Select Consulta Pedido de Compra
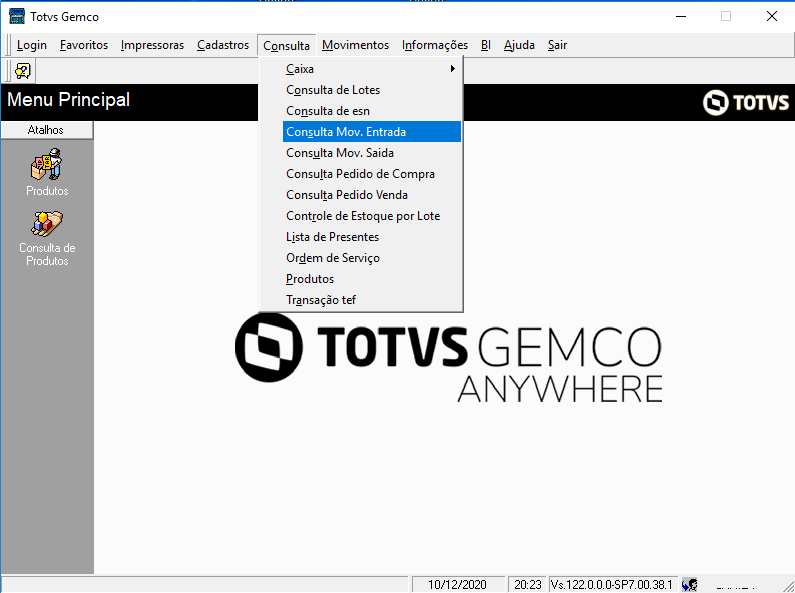Viewport: 795px width, 593px height. 372,174
